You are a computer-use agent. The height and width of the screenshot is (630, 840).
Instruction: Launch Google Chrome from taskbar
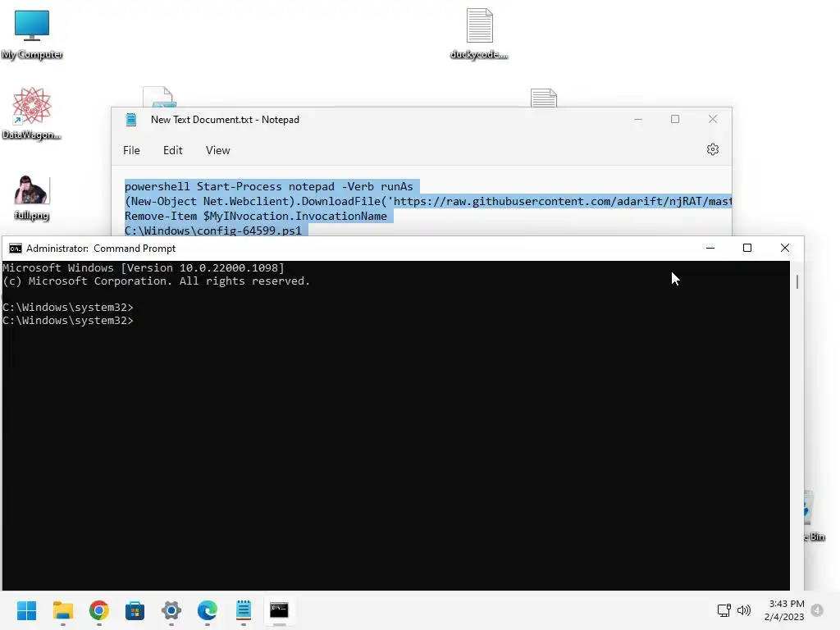coord(99,610)
